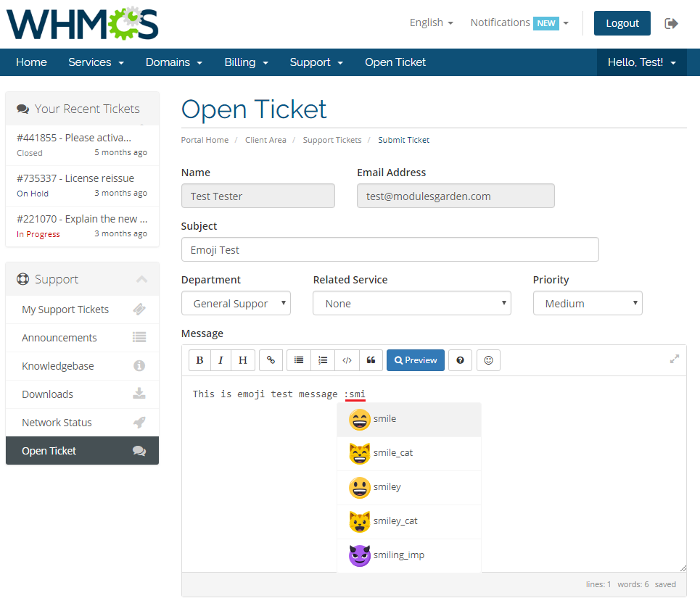700x606 pixels.
Task: Pick the smile emoji suggestion
Action: 409,420
